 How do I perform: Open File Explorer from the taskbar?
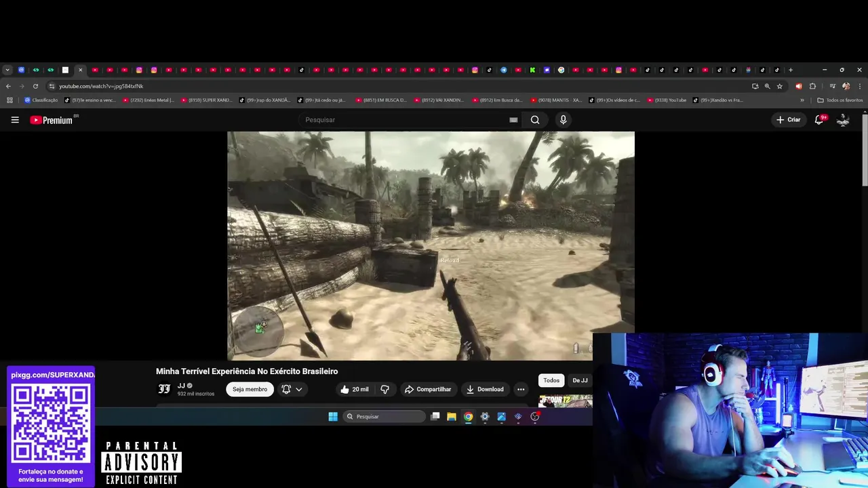[452, 417]
